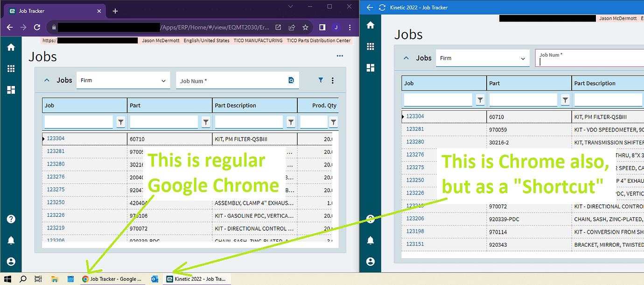Click the filter funnel icon above the Jobs grid
Screen dimensions: 644x285
click(321, 80)
